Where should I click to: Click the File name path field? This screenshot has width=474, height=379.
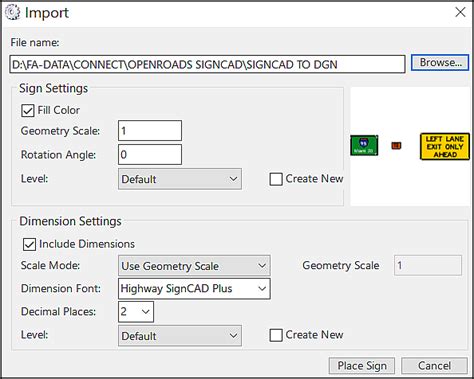(x=207, y=64)
